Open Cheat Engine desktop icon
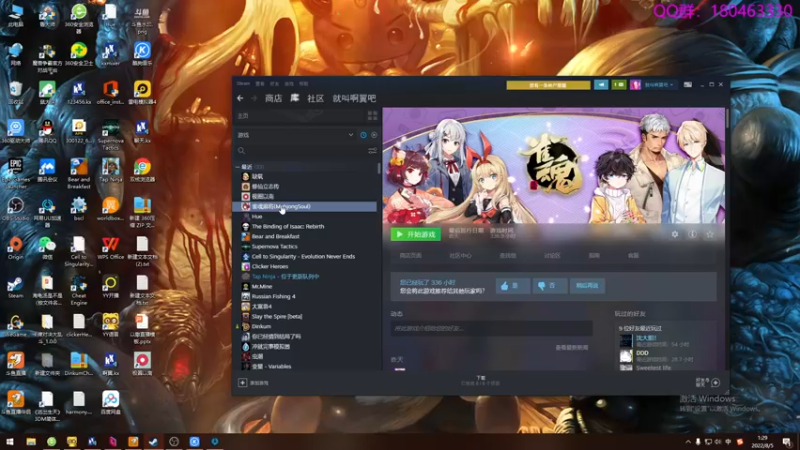Viewport: 800px width, 450px height. click(79, 290)
